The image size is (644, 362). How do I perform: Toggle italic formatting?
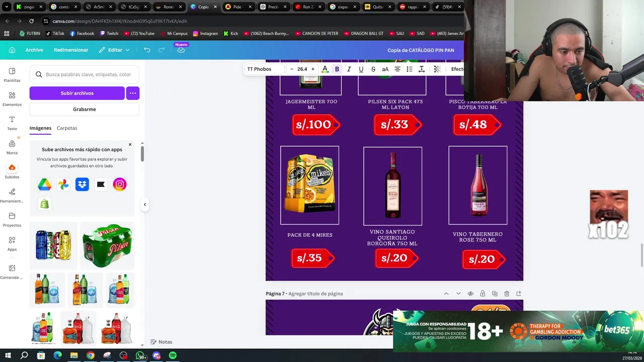coord(349,69)
